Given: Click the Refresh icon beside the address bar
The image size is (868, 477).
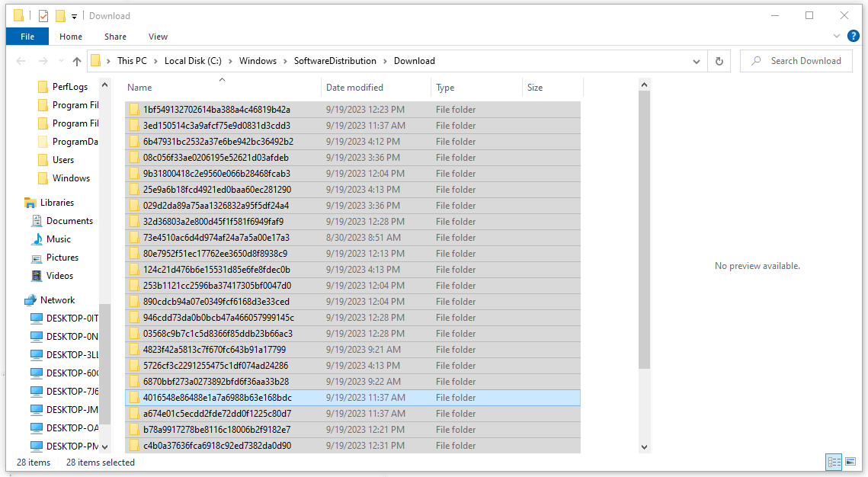Looking at the screenshot, I should tap(719, 61).
